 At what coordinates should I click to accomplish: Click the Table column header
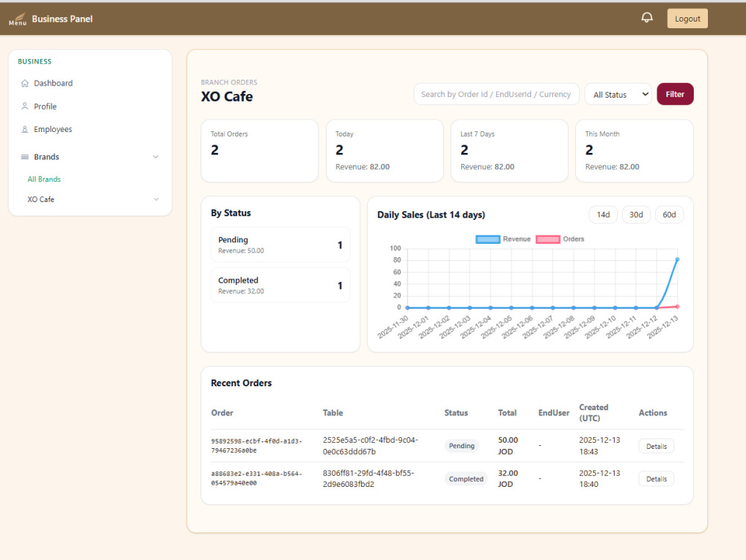point(333,413)
